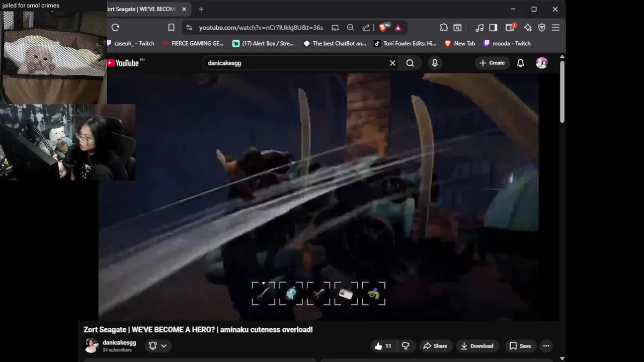This screenshot has height=362, width=644.
Task: Open the Brave Shields lion icon
Action: (x=383, y=28)
